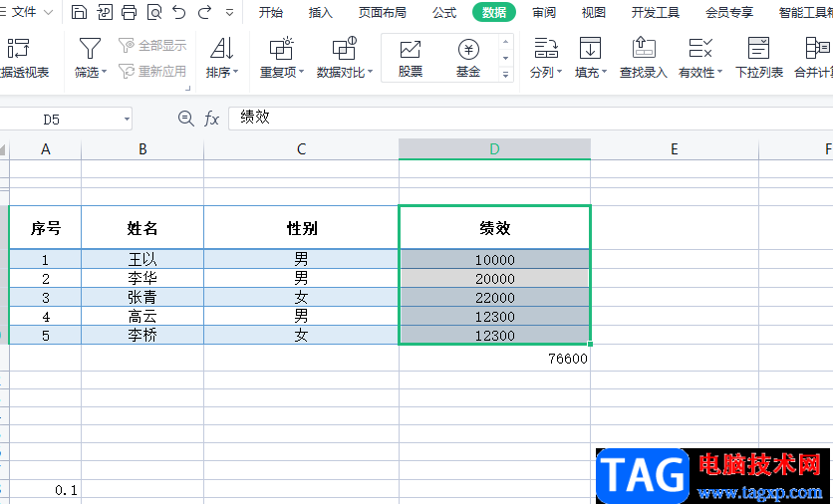Switch to the 公式 tab
This screenshot has width=833, height=504.
pyautogui.click(x=444, y=13)
